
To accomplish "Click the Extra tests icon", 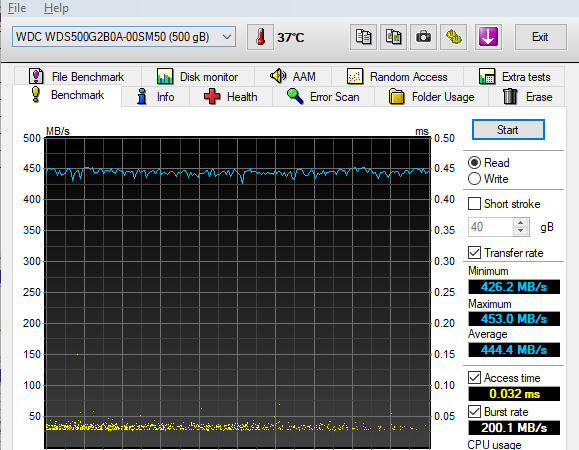I will pyautogui.click(x=487, y=76).
